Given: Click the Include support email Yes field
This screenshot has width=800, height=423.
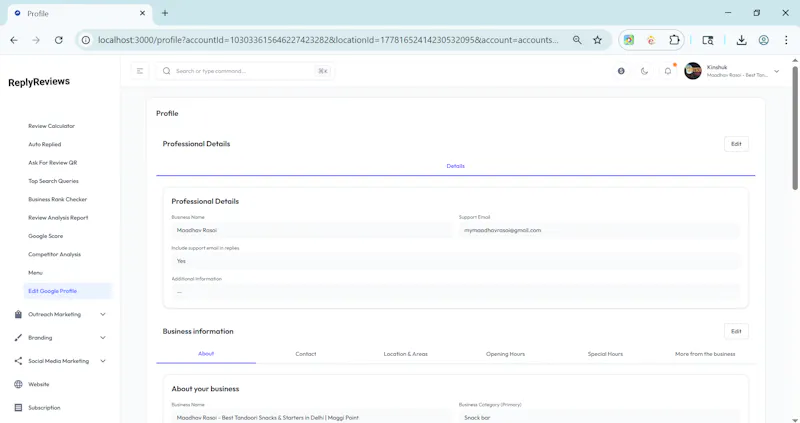Looking at the screenshot, I should point(456,261).
